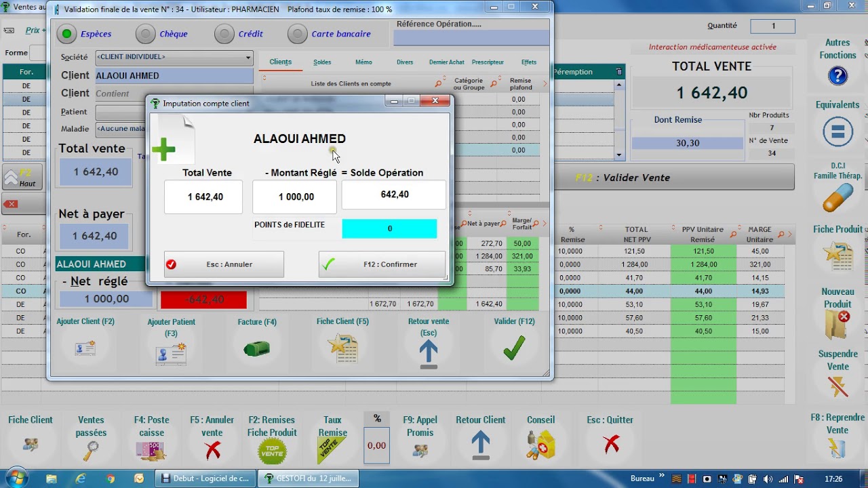Open the Société client dropdown
Viewport: 868px width, 488px height.
[x=174, y=58]
